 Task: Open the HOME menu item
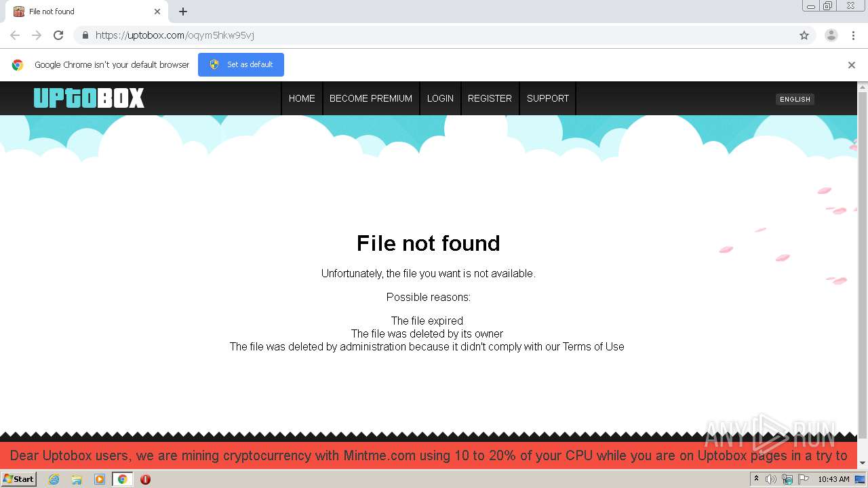pyautogui.click(x=302, y=98)
